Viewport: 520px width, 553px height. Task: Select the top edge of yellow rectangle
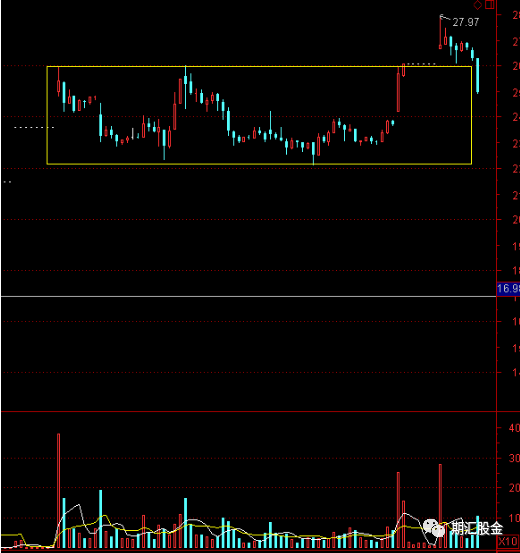(x=259, y=66)
